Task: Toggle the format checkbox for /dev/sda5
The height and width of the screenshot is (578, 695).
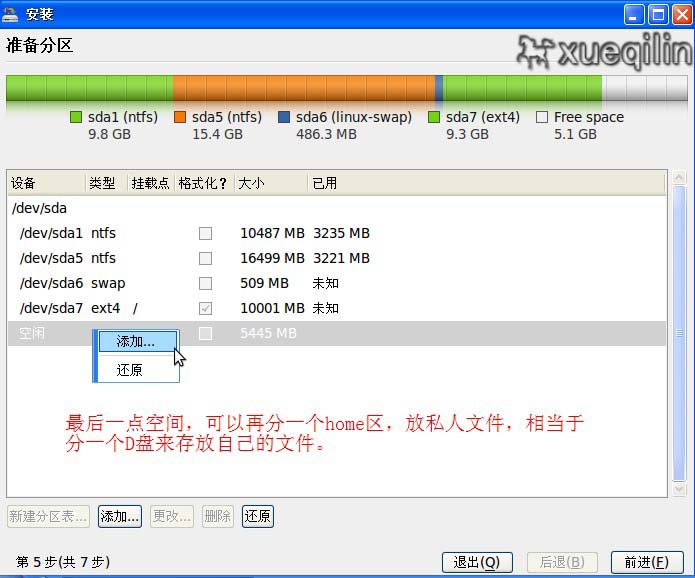Action: coord(205,258)
